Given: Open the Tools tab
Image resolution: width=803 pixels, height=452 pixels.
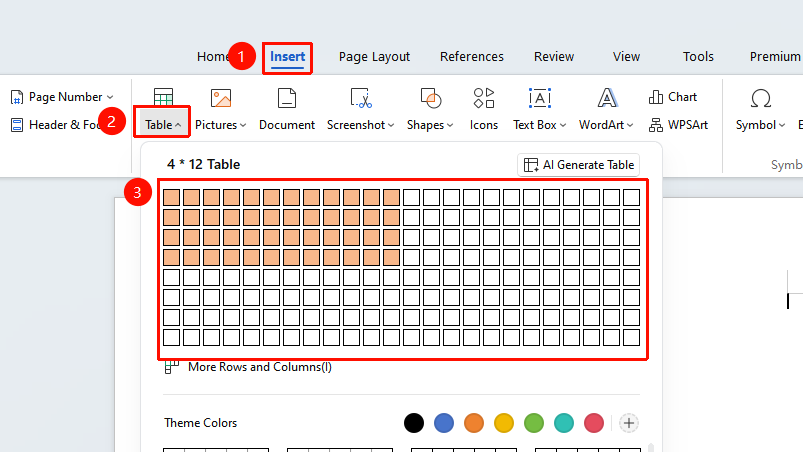Looking at the screenshot, I should point(698,57).
